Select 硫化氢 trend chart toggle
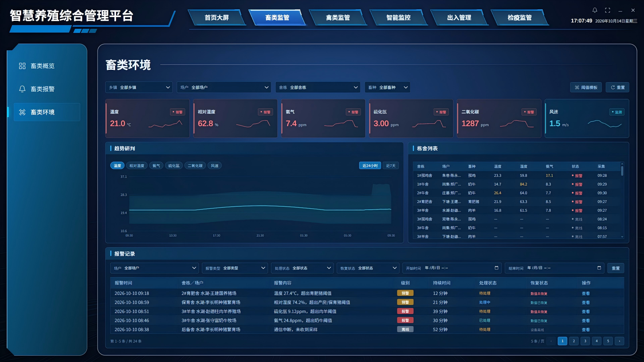 (x=174, y=166)
